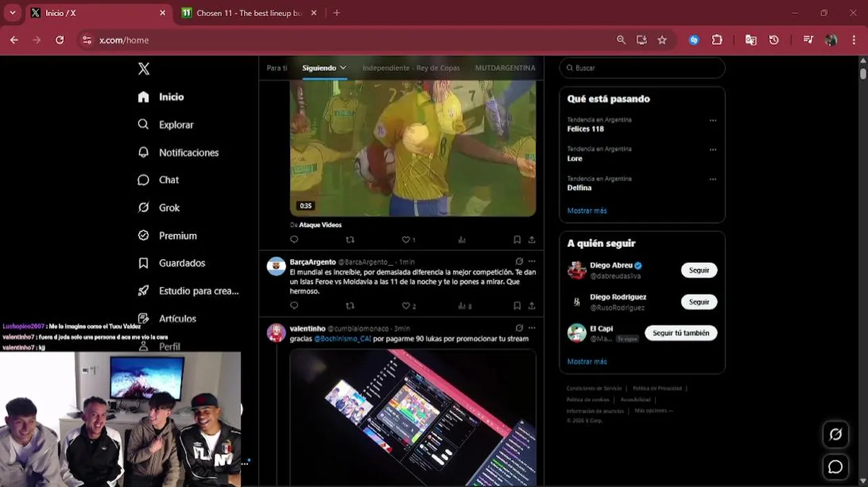Open Chat from the sidebar

168,180
